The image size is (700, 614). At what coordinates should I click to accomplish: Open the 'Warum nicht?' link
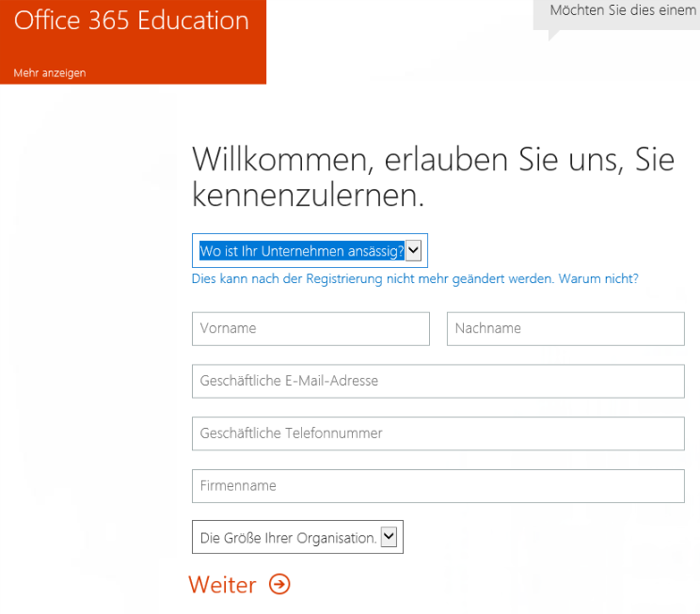pos(598,279)
